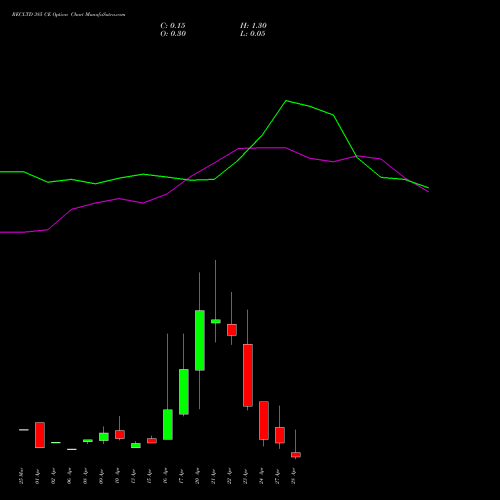Viewport: 500px width, 500px height.
Task: Click the tall green candlestick for 20 Apr
Action: (x=200, y=340)
